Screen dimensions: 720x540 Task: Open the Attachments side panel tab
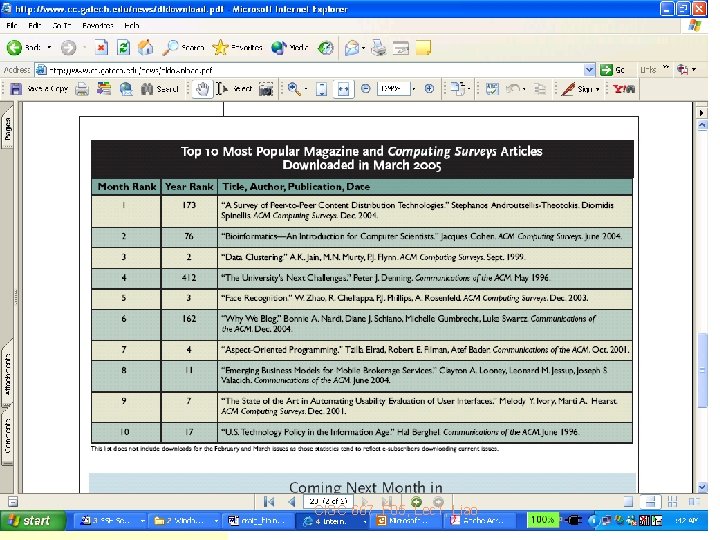[x=7, y=375]
